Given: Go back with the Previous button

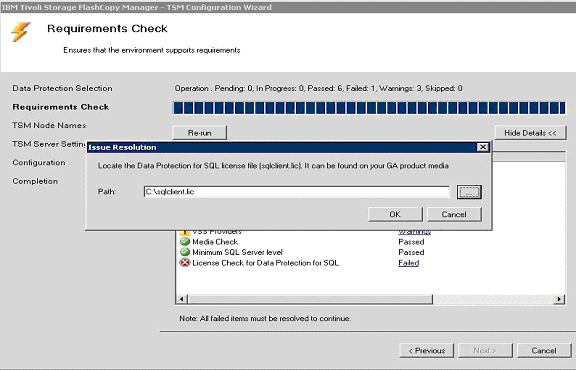Looking at the screenshot, I should click(x=427, y=351).
